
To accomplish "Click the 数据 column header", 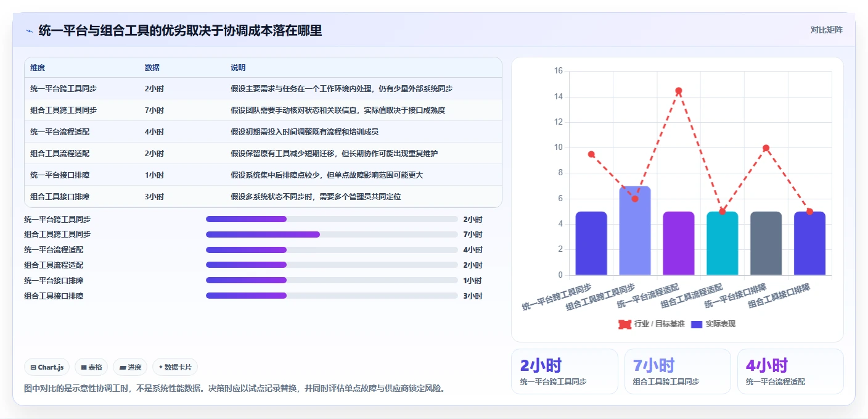I will [x=152, y=68].
